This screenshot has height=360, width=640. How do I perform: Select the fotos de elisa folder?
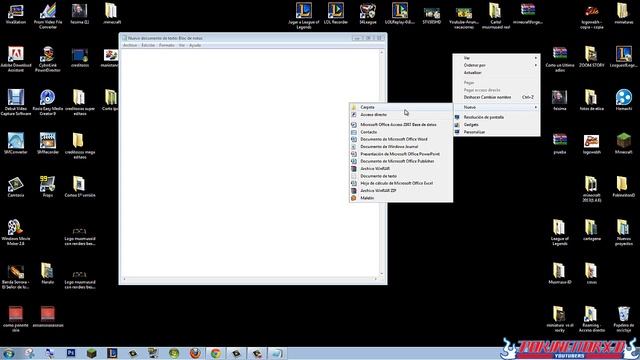591,100
